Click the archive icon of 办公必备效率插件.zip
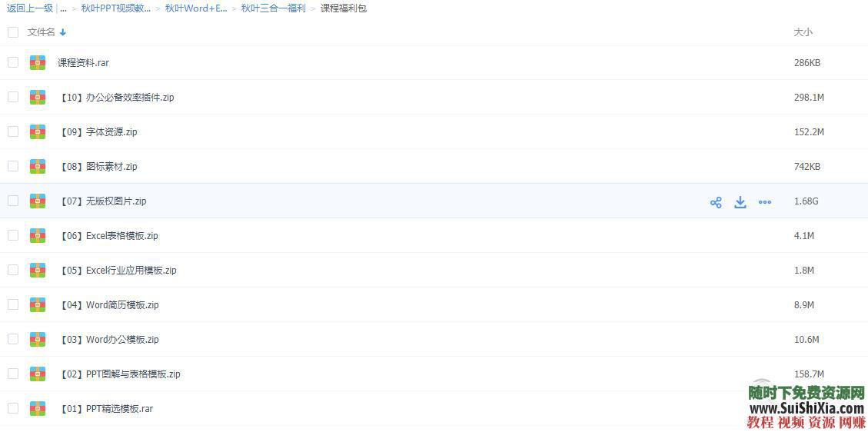 (38, 98)
